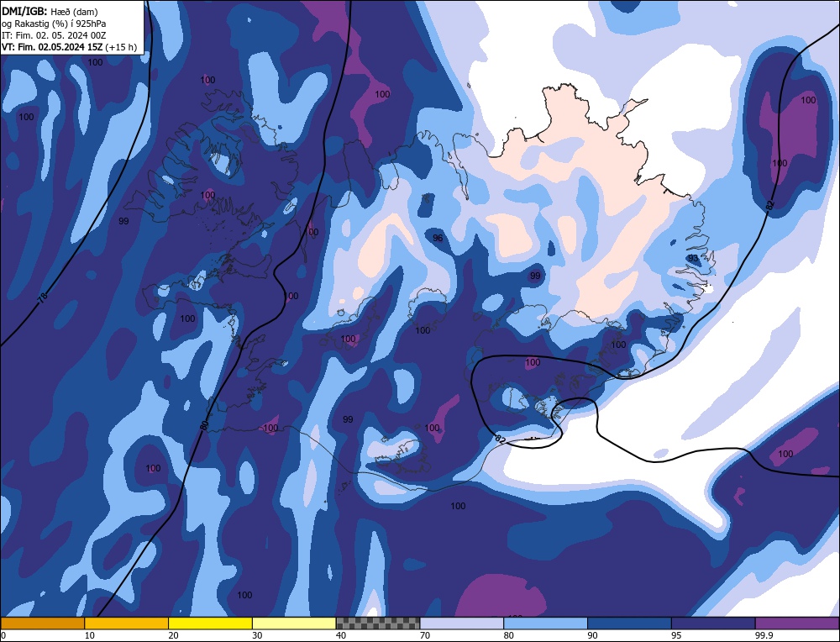Click the 82 label on the east contour

pos(770,206)
